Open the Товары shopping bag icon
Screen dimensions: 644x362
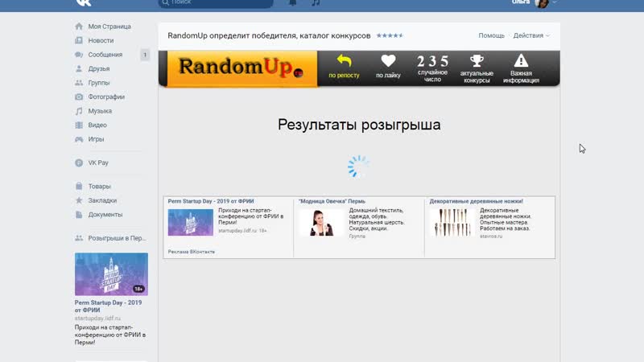pyautogui.click(x=79, y=186)
